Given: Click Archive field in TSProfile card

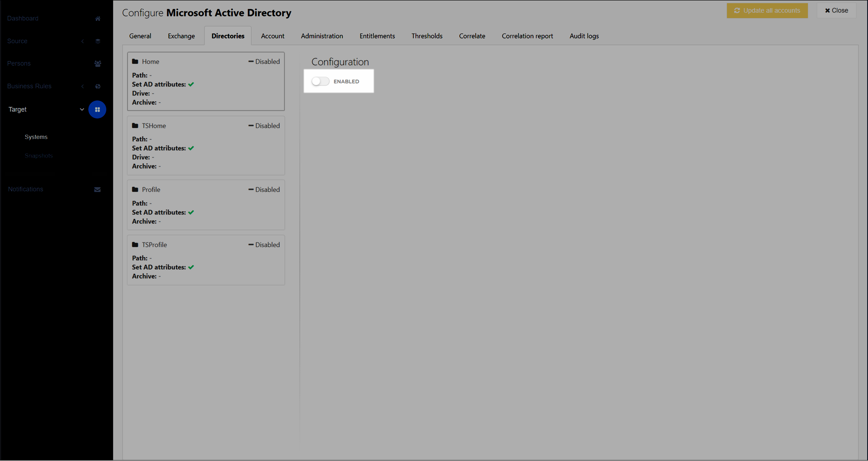Looking at the screenshot, I should tap(146, 276).
